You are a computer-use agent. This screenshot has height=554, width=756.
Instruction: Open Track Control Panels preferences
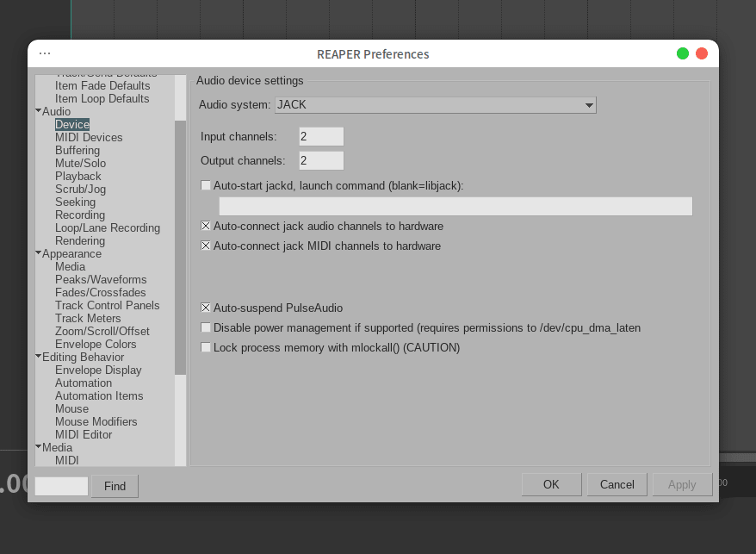(107, 306)
